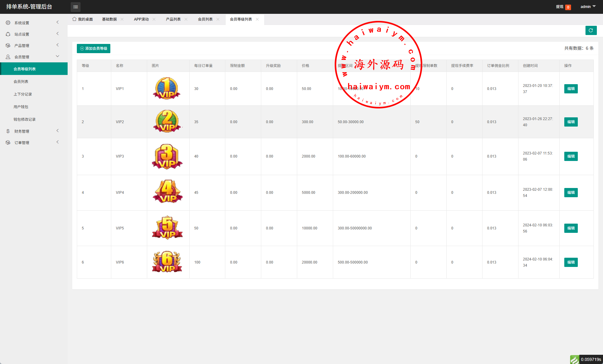Click the VIP3 badge image
603x364 pixels.
[x=167, y=156]
